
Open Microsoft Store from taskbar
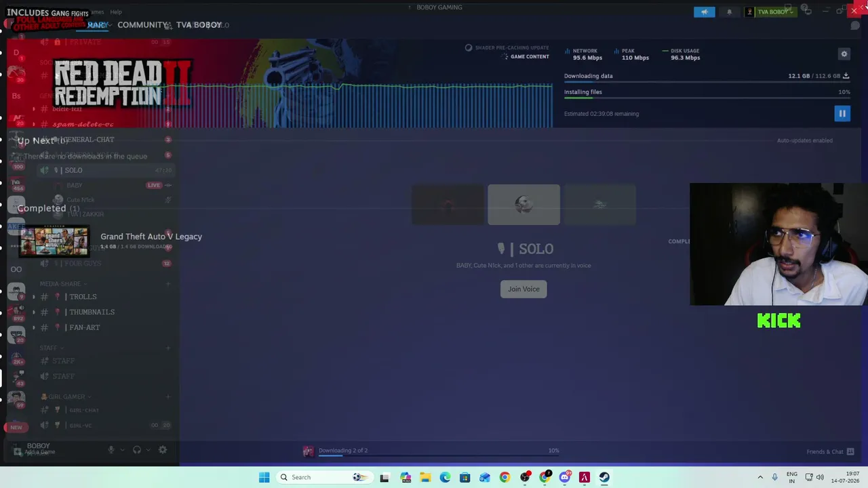point(465,477)
